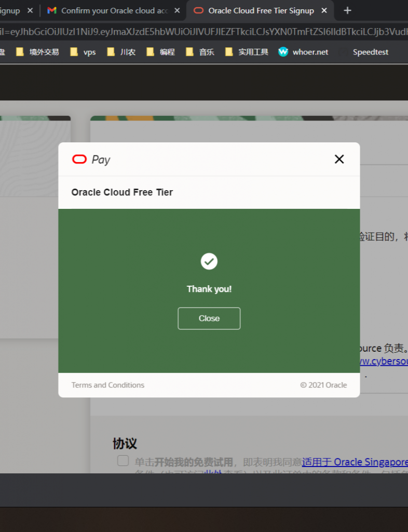Open the 川农 bookmark folder
The height and width of the screenshot is (532, 408).
click(121, 52)
